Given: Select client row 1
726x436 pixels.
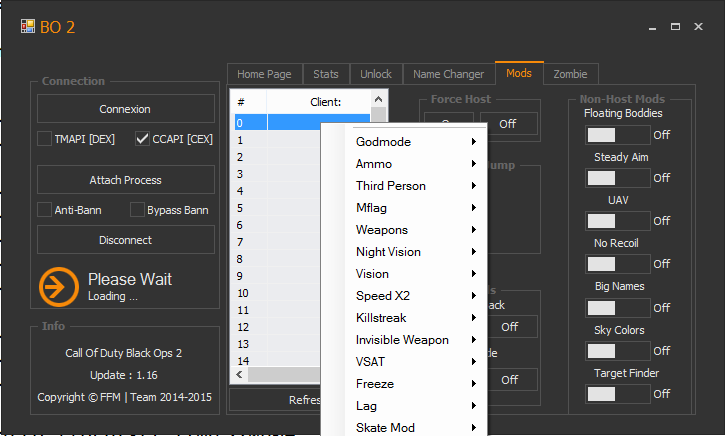Looking at the screenshot, I should (278, 140).
